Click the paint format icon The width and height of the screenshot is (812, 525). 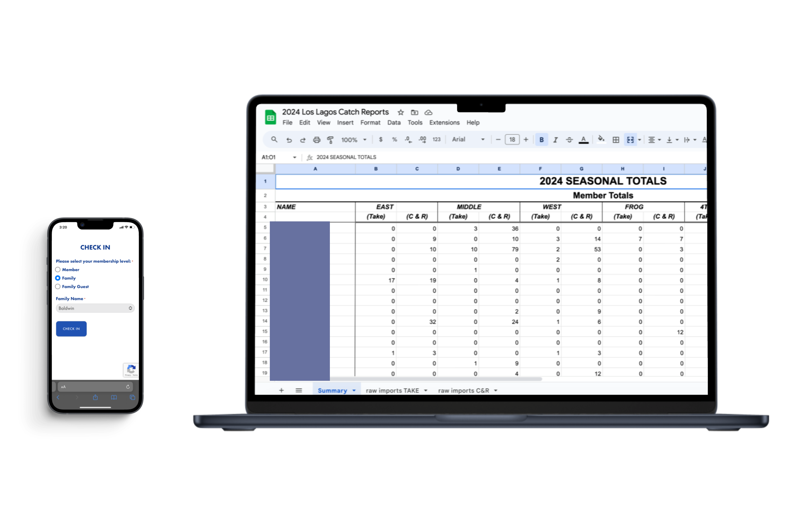(330, 140)
